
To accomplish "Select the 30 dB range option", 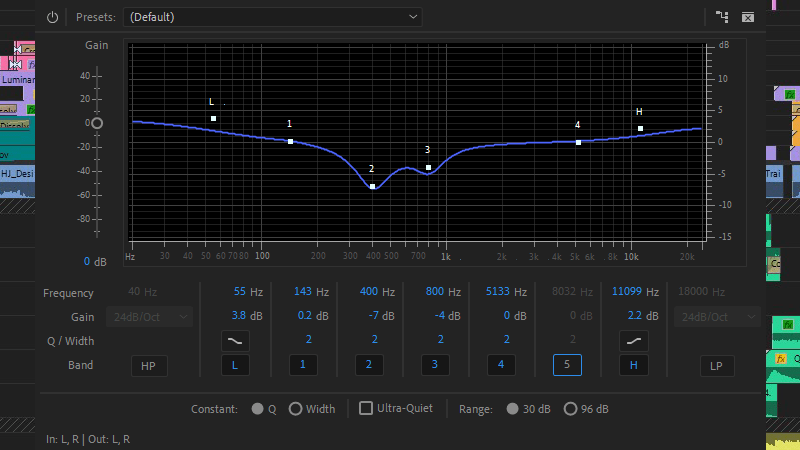I will point(512,409).
